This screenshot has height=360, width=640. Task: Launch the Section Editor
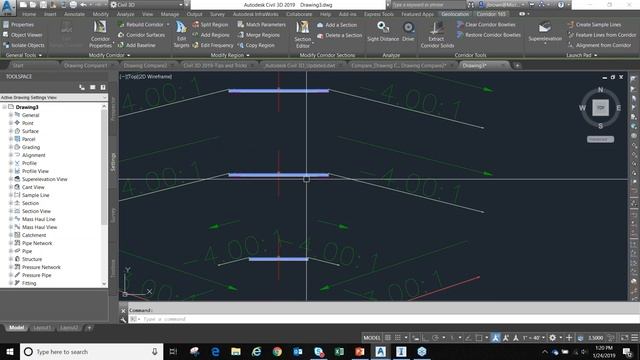(x=303, y=34)
